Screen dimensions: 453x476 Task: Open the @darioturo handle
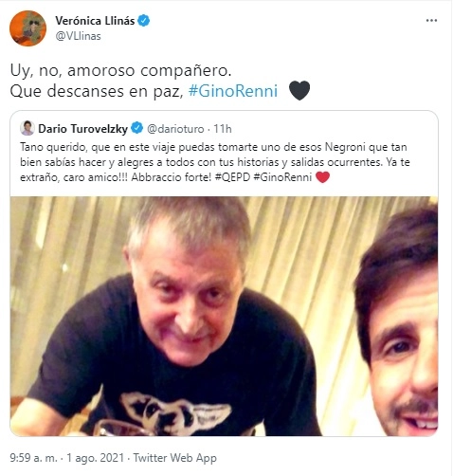click(175, 129)
